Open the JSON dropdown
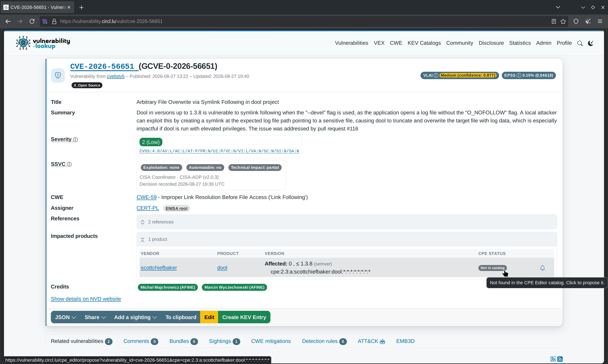The image size is (608, 364). click(65, 317)
